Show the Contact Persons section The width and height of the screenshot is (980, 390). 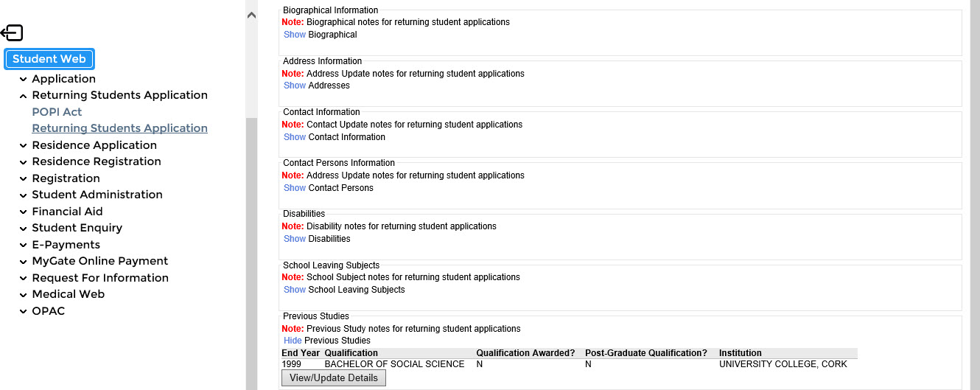[x=295, y=188]
